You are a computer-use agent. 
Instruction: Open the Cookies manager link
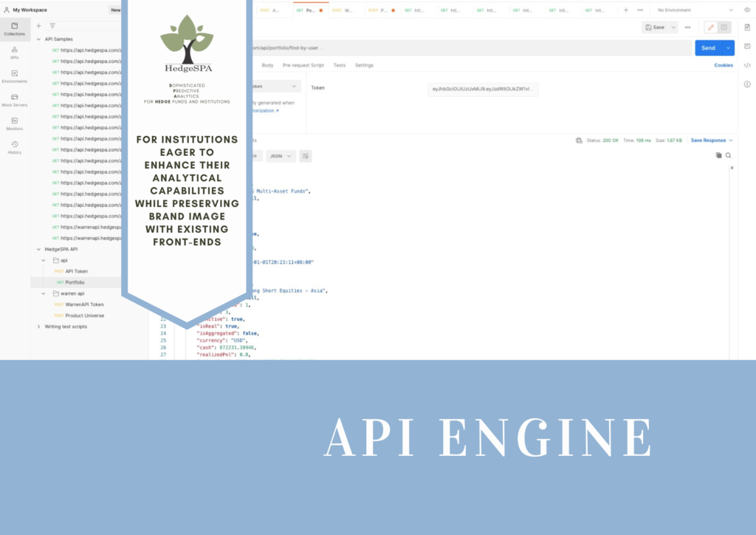point(723,65)
